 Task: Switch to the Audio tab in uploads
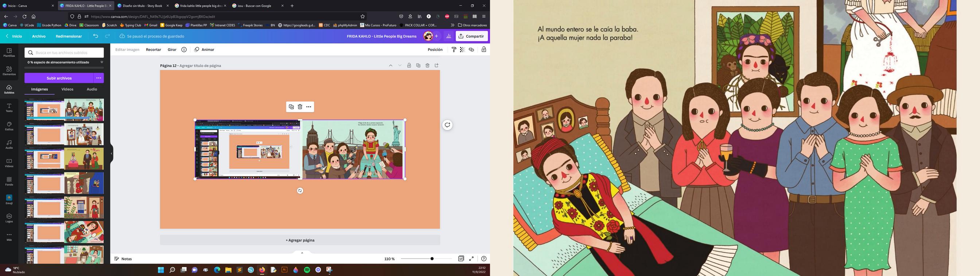tap(92, 89)
